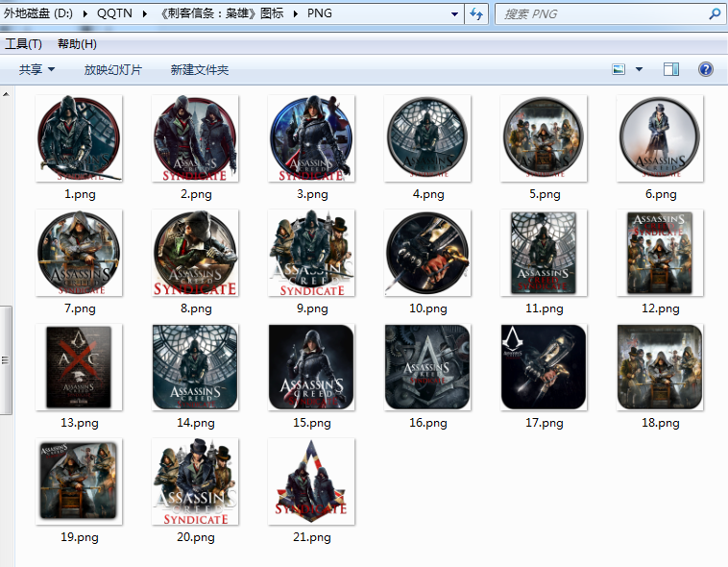
Task: Click the 新建文件夹 button
Action: click(199, 70)
